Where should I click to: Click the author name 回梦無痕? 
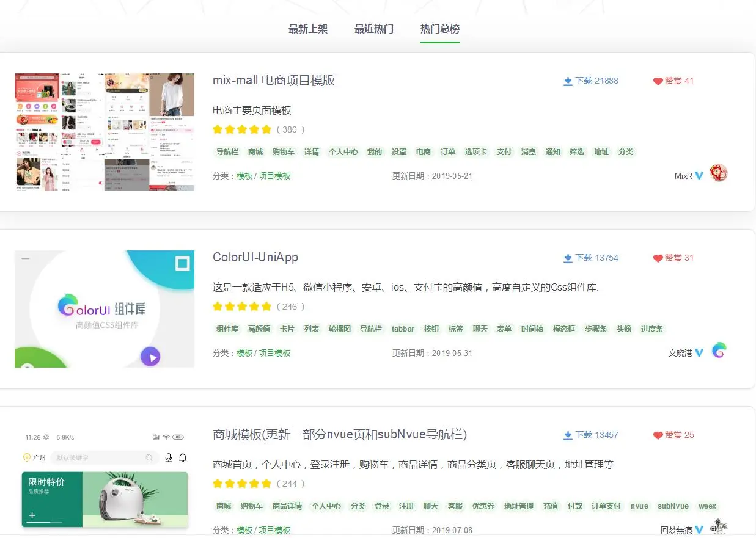(677, 530)
